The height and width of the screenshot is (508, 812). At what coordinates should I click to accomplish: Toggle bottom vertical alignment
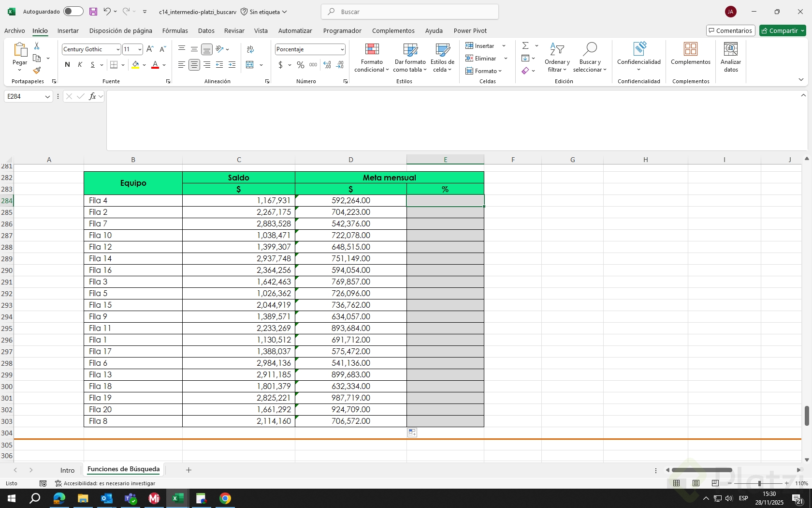[207, 49]
